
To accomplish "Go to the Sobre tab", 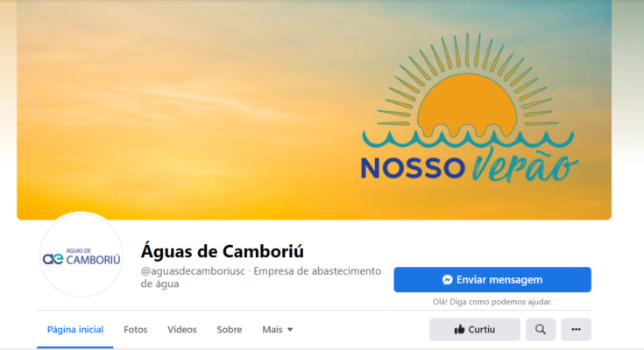I will coord(230,330).
